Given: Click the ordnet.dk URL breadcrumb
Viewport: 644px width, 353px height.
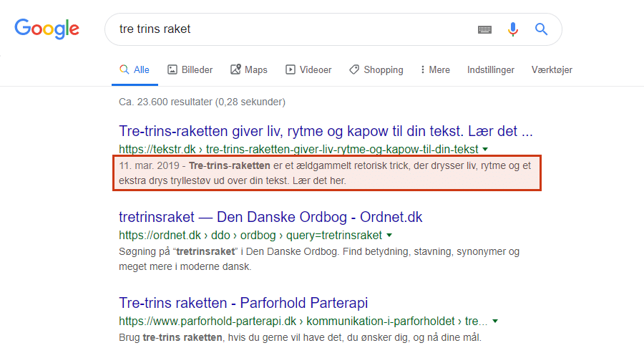Looking at the screenshot, I should click(250, 235).
